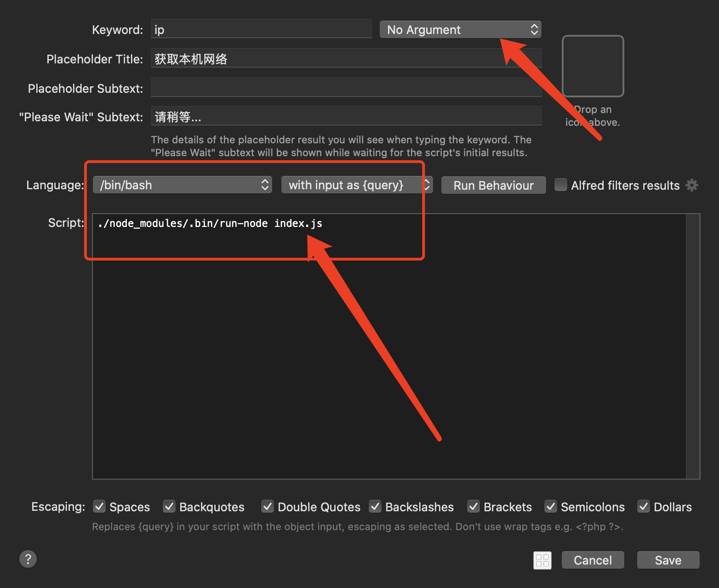
Task: Toggle the Dollars escaping checkbox
Action: pos(644,506)
